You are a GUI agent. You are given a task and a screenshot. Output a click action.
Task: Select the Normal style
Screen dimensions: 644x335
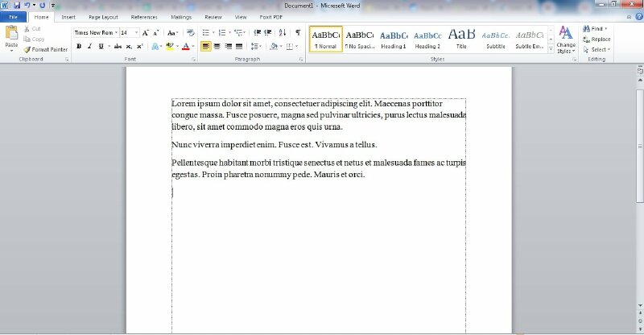click(326, 39)
